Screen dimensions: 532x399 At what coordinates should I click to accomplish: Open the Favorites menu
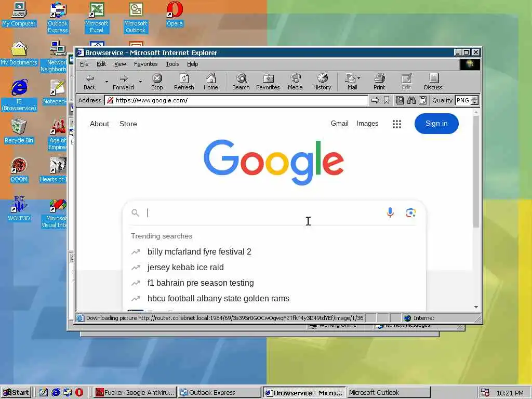145,64
